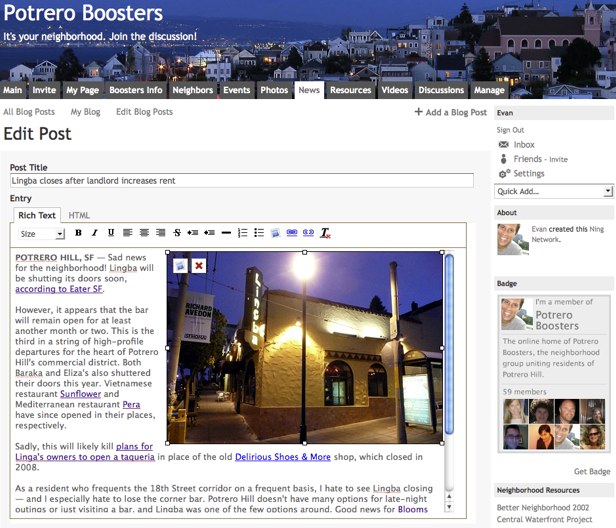Click the editor vertical scrollbar thumb
Screen dimensions: 616x528
tap(449, 344)
